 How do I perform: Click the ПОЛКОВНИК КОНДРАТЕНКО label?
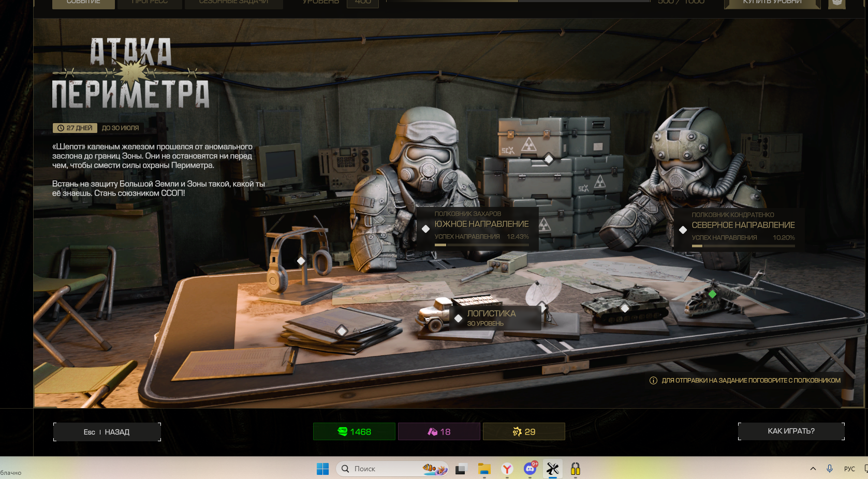[733, 215]
